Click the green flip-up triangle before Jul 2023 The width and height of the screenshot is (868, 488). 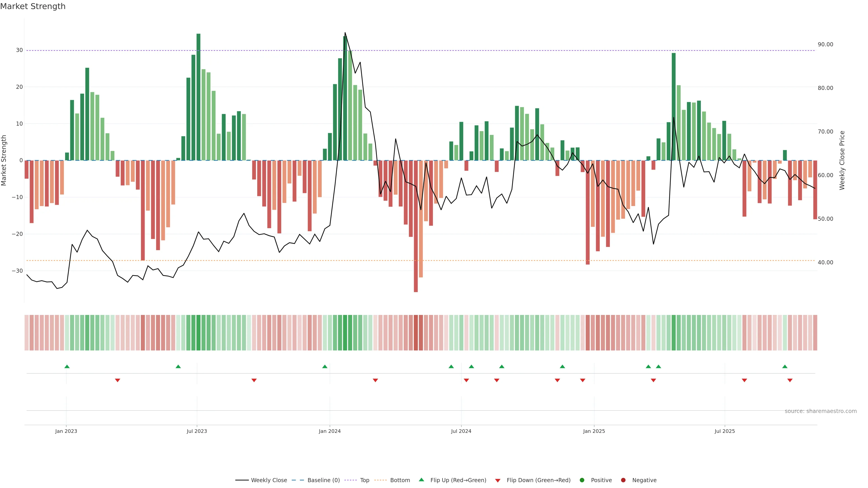pos(178,366)
